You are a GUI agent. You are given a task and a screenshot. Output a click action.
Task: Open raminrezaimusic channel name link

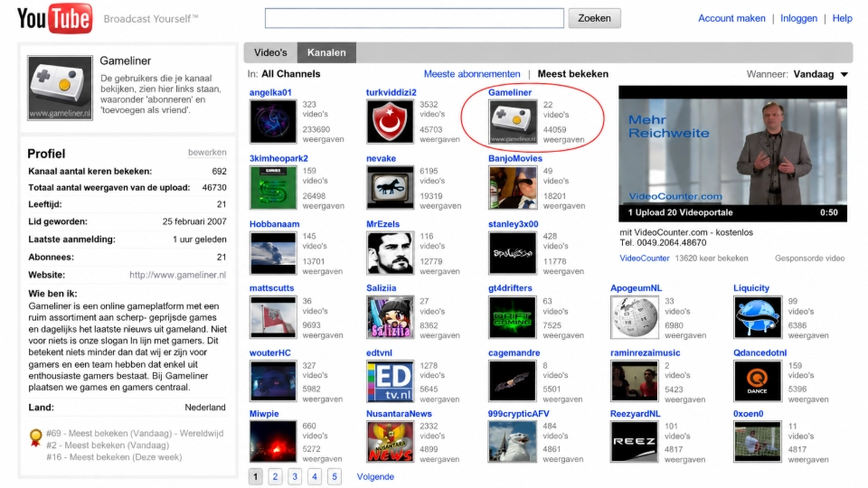click(x=645, y=353)
